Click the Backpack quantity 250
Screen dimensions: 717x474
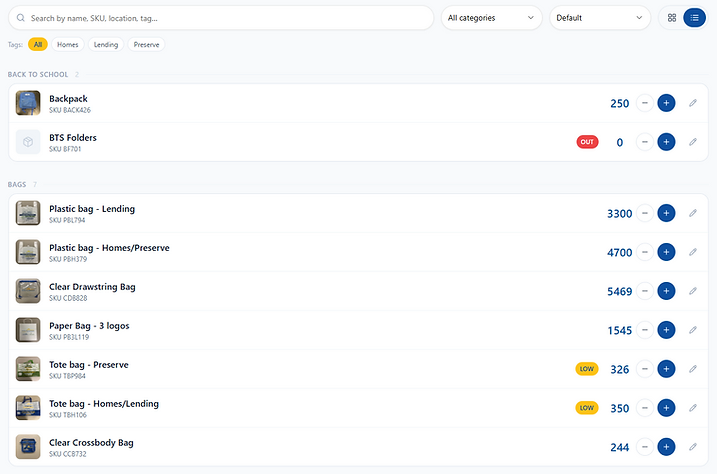coord(620,104)
